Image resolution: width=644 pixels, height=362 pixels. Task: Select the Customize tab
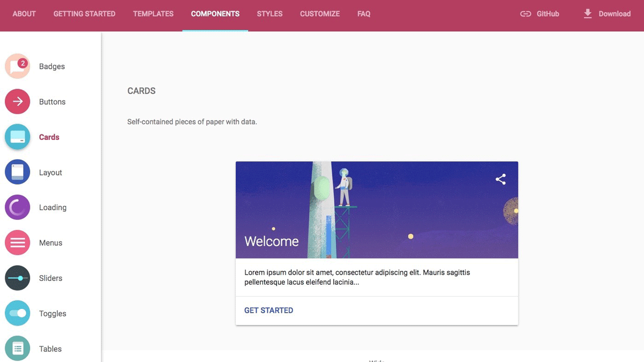pyautogui.click(x=320, y=14)
